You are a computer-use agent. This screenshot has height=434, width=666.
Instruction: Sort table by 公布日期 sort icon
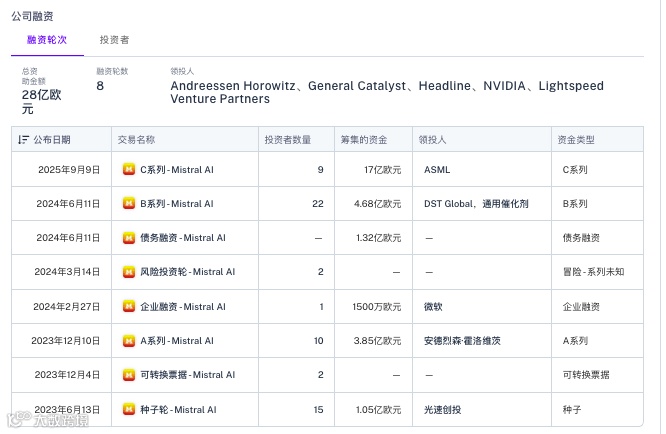click(x=23, y=140)
